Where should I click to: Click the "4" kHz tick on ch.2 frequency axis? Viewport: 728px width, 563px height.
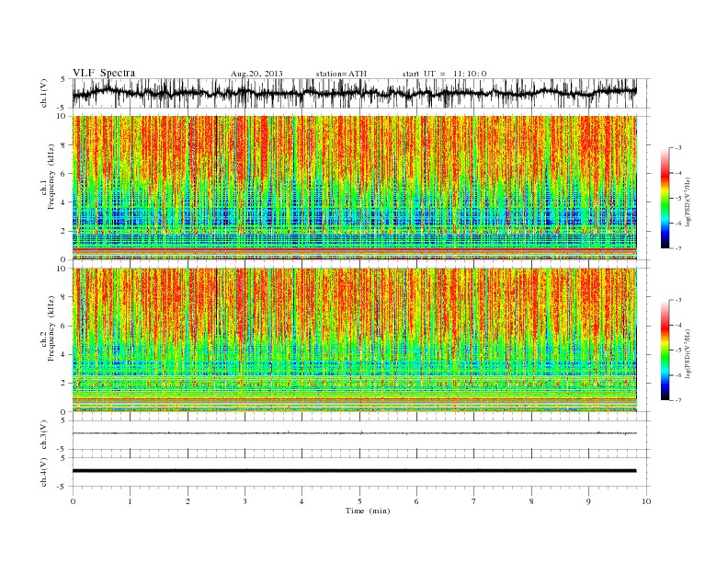click(65, 355)
